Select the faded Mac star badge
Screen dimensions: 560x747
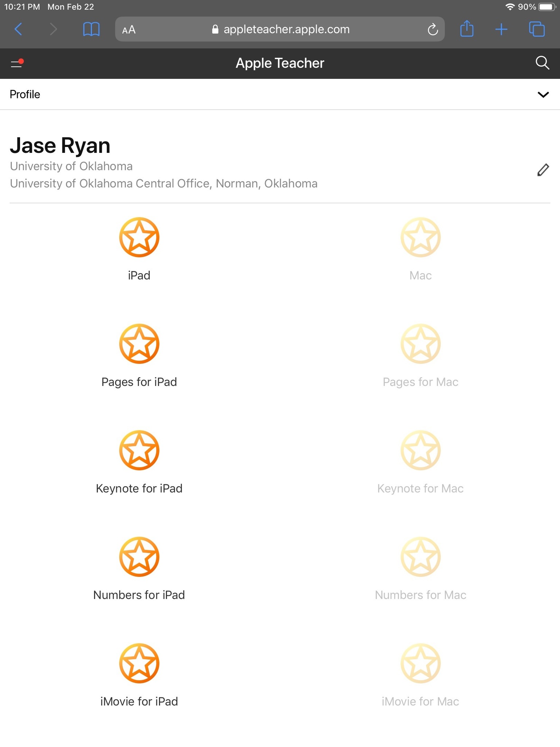[x=420, y=237]
